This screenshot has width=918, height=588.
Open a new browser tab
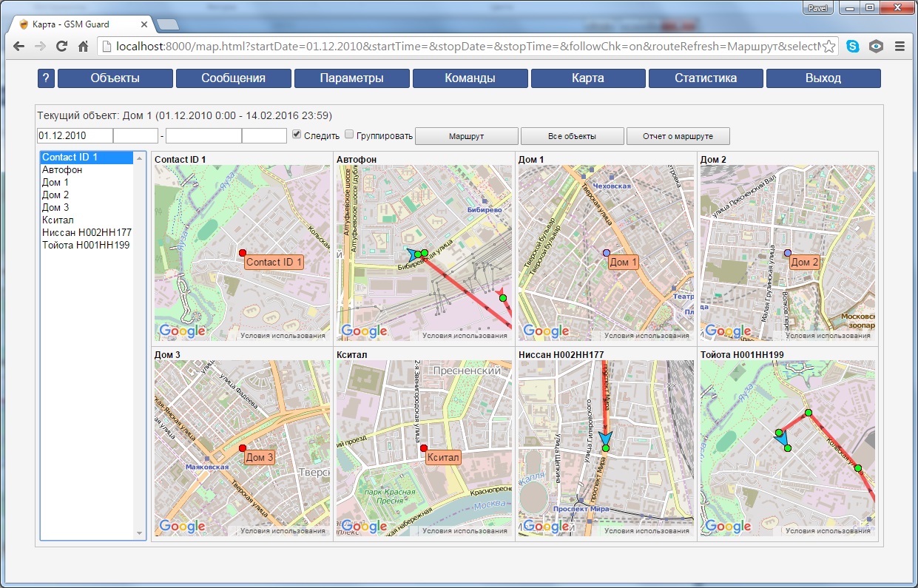tap(167, 24)
